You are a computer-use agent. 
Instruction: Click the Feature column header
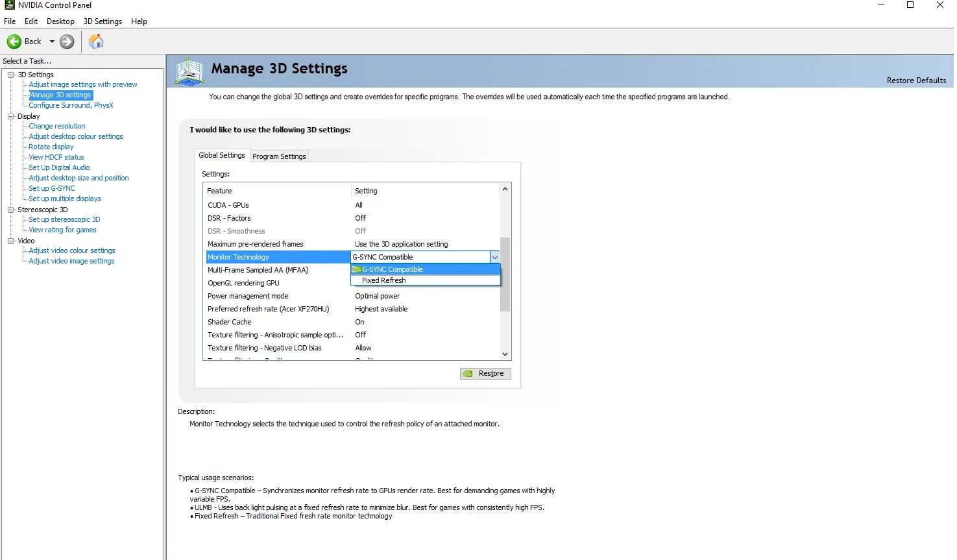click(x=277, y=191)
